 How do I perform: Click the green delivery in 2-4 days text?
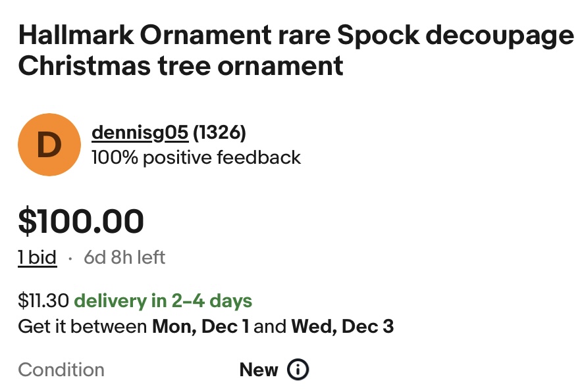pos(163,301)
